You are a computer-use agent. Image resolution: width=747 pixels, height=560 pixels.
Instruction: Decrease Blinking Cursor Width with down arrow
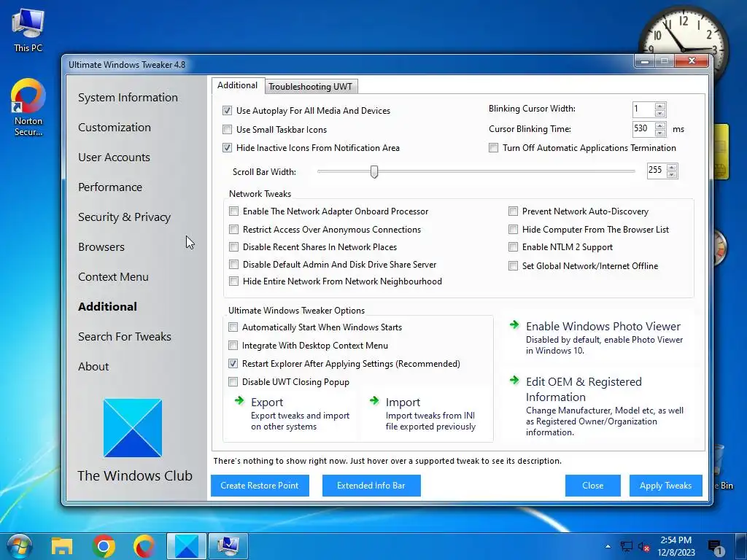click(659, 113)
